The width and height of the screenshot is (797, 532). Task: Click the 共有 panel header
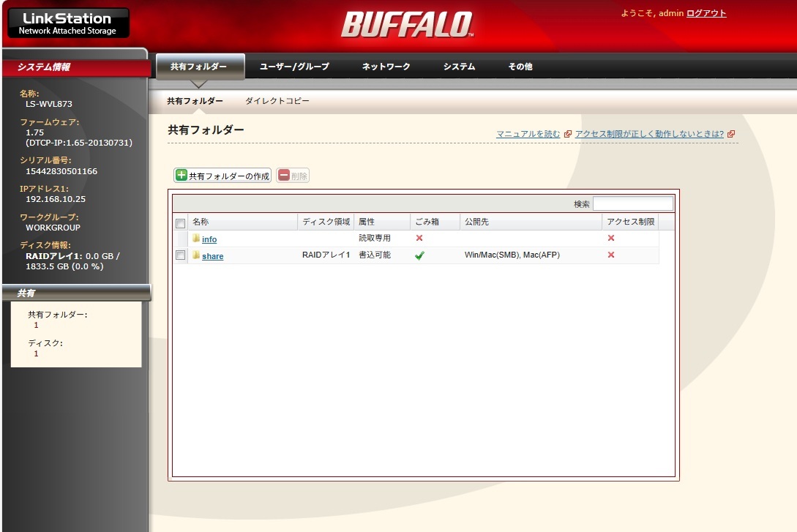tap(76, 293)
